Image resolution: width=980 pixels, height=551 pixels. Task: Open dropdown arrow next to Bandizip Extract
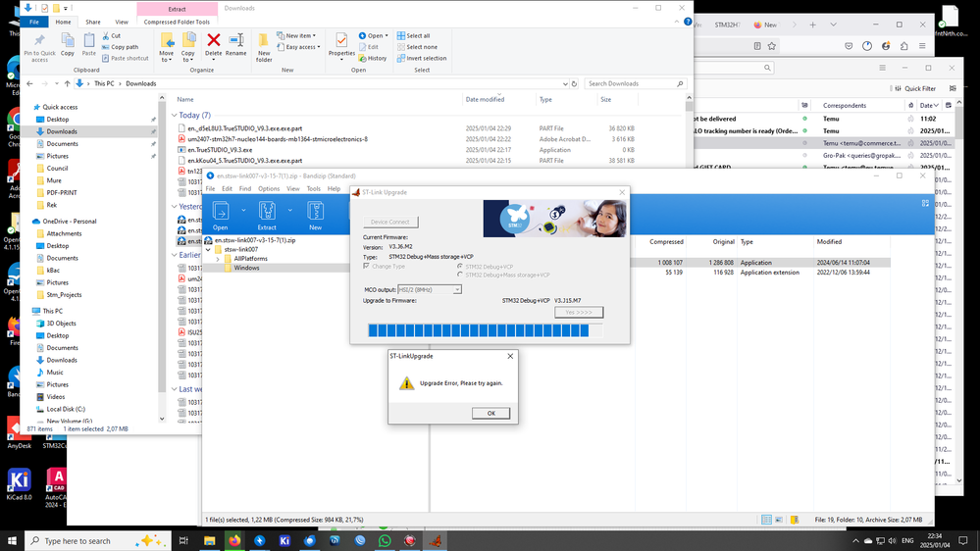tap(290, 211)
